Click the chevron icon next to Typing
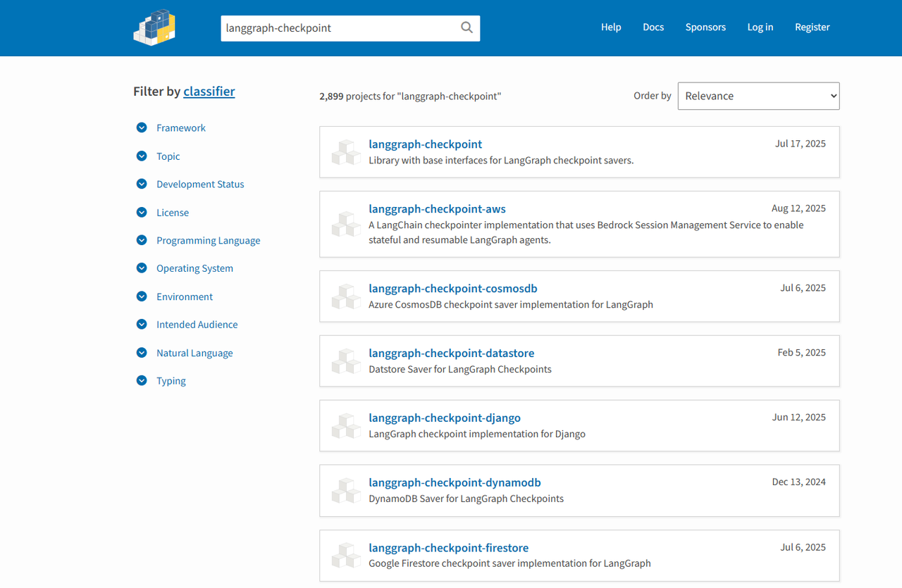 (142, 381)
